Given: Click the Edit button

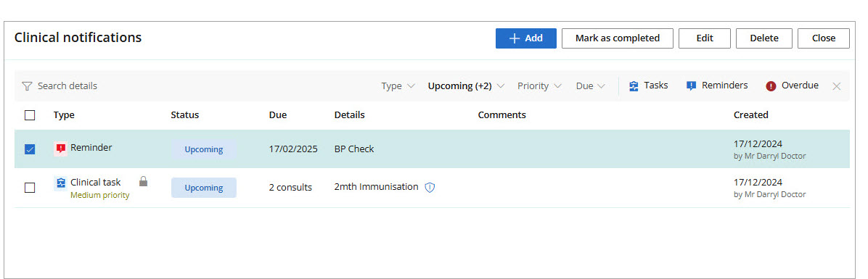Looking at the screenshot, I should coord(705,38).
